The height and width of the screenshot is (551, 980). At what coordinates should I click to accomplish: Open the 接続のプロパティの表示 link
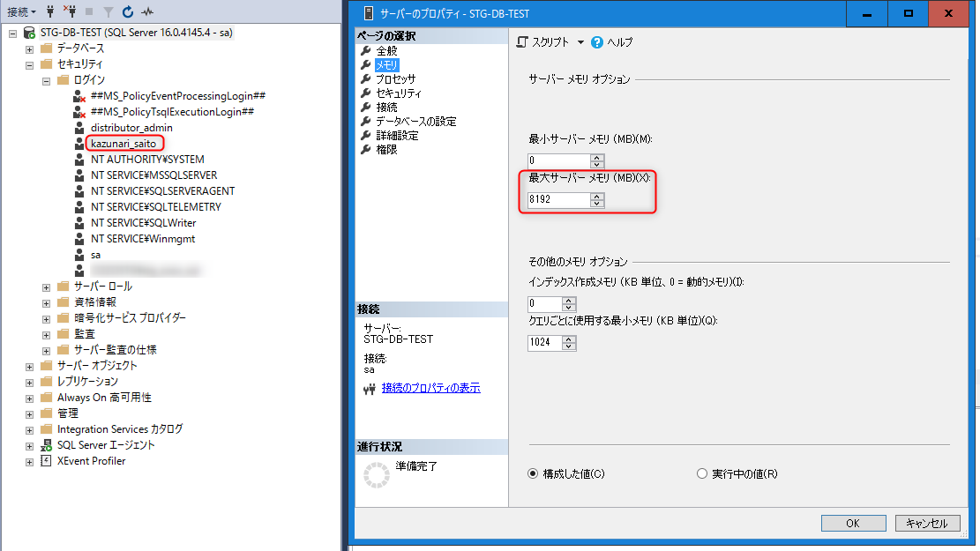point(430,388)
